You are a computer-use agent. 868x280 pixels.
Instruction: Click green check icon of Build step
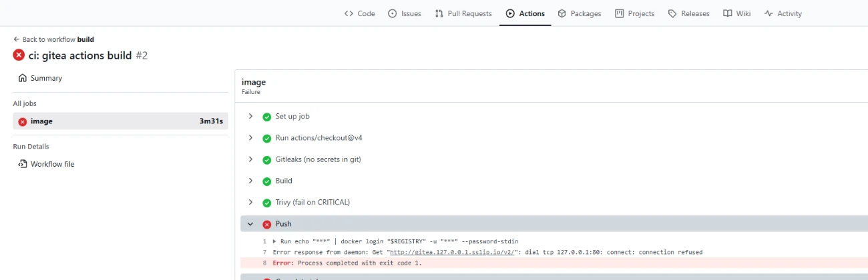[x=267, y=181]
